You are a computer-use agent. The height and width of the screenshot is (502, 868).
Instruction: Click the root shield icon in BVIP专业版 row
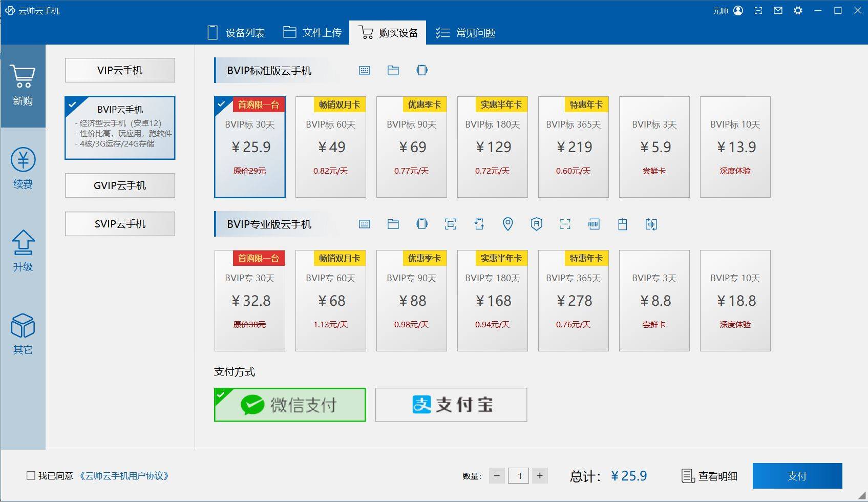pos(536,224)
